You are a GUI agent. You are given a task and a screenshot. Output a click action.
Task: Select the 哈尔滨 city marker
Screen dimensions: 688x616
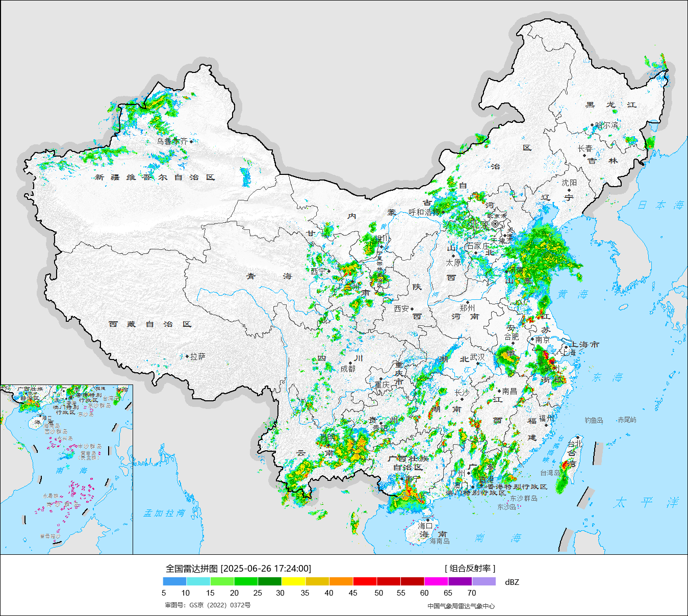pyautogui.click(x=592, y=125)
